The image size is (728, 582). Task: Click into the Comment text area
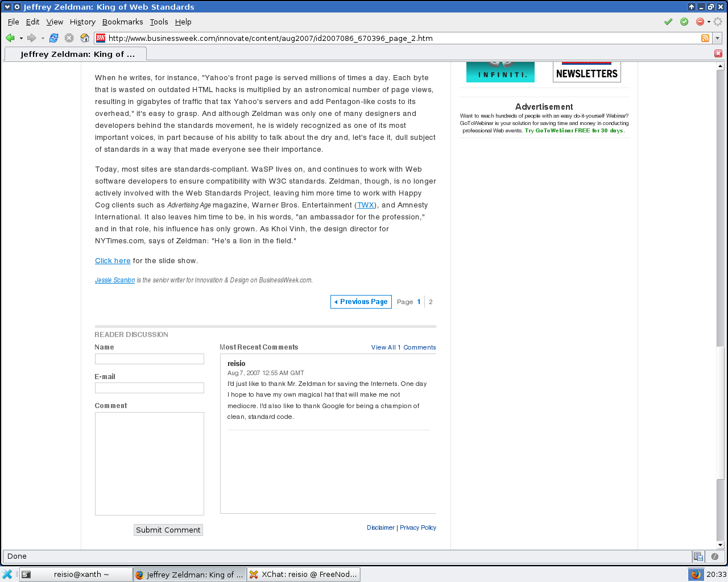pos(150,464)
